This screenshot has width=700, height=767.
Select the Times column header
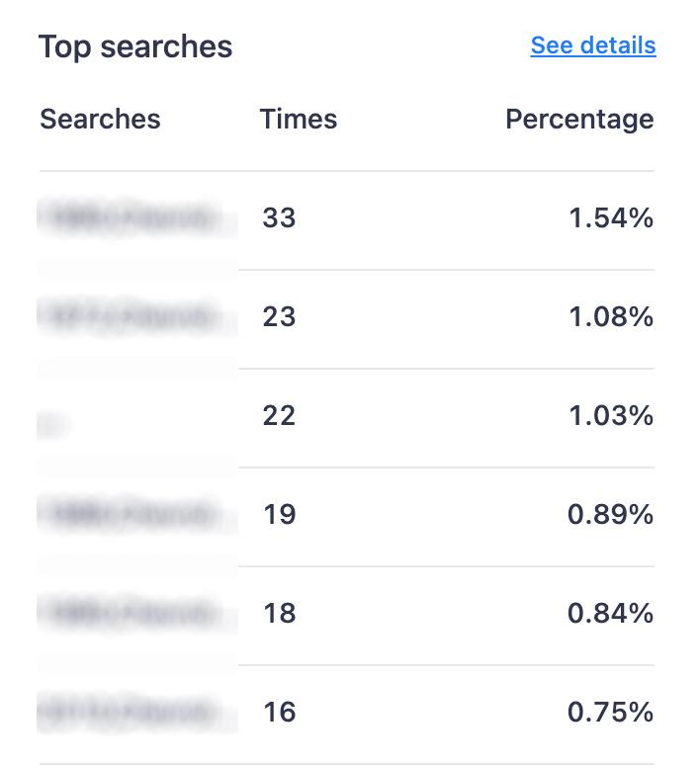[299, 119]
